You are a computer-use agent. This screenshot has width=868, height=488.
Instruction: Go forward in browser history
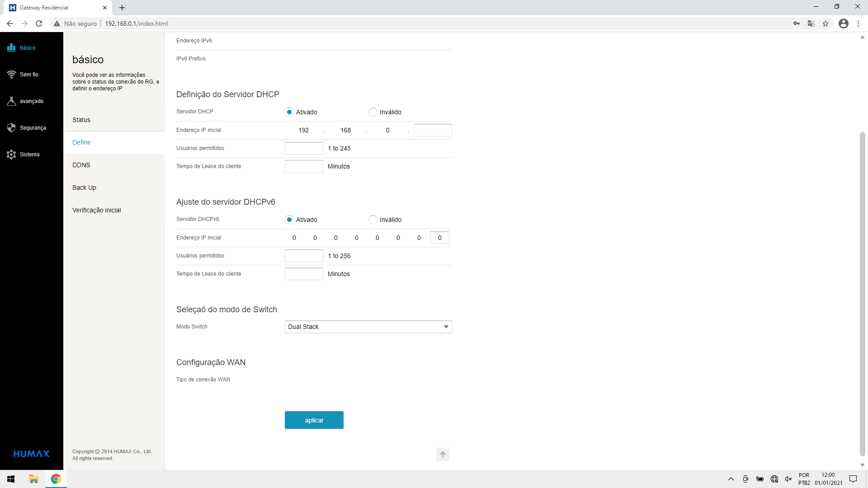pyautogui.click(x=24, y=23)
